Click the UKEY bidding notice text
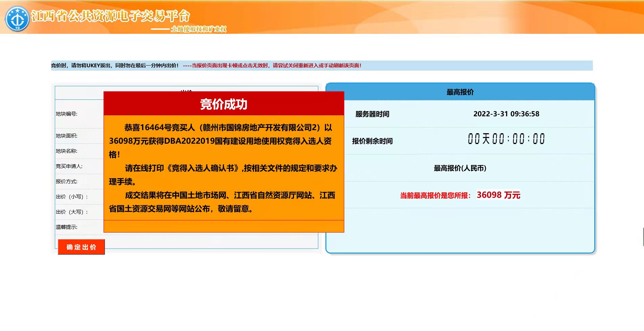The image size is (644, 331). pyautogui.click(x=115, y=66)
